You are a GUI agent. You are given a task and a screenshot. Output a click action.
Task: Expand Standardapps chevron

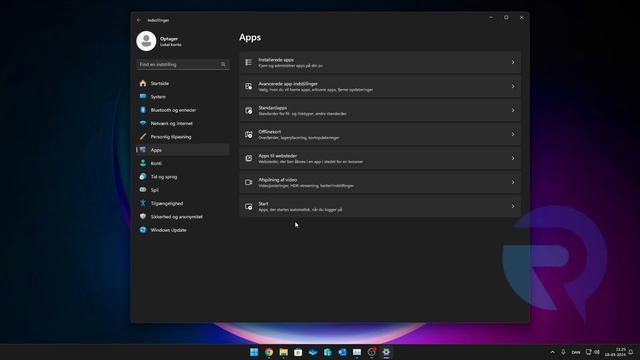[x=513, y=110]
